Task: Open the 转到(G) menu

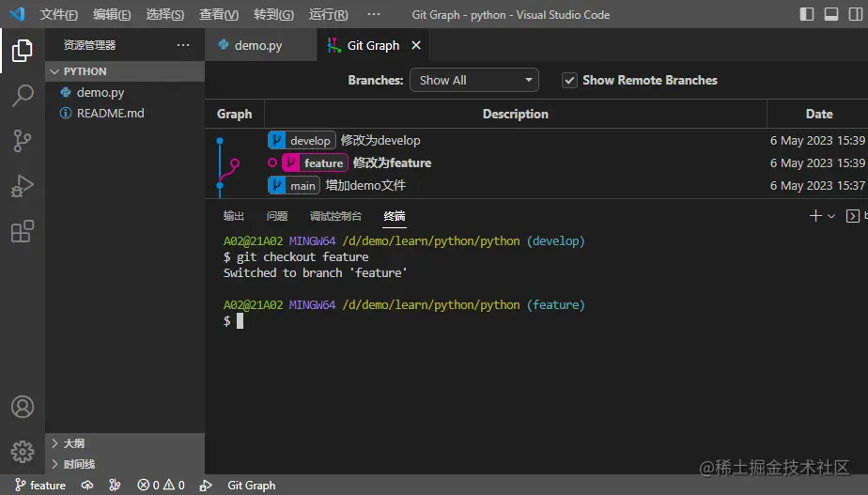Action: (273, 14)
